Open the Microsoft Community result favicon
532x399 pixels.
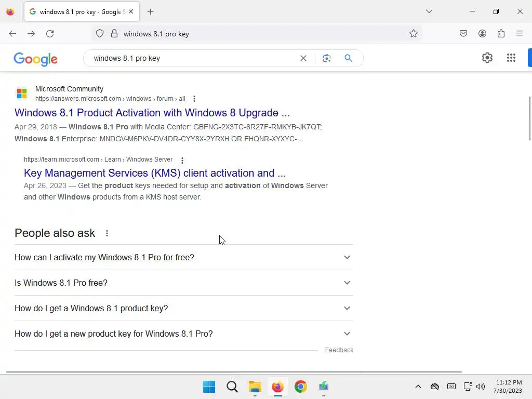tap(22, 94)
